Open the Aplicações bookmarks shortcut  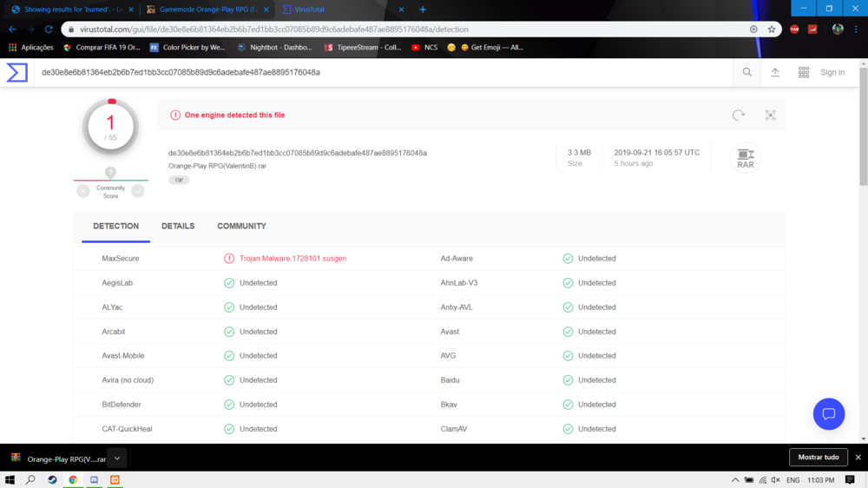click(x=31, y=48)
